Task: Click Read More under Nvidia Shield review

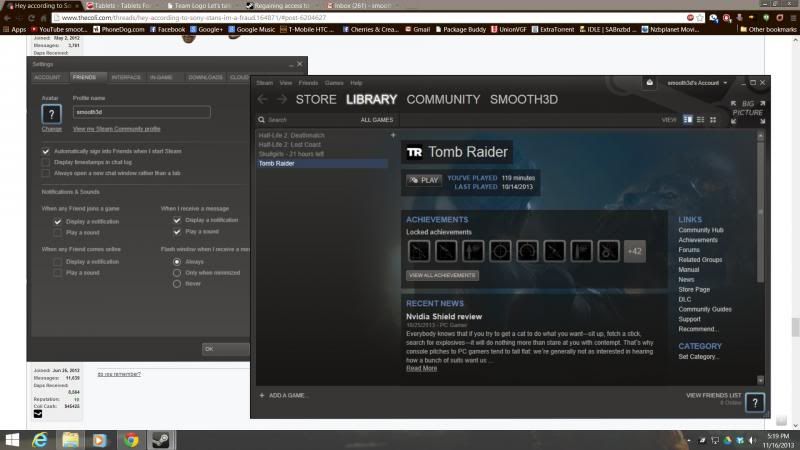Action: [x=421, y=368]
